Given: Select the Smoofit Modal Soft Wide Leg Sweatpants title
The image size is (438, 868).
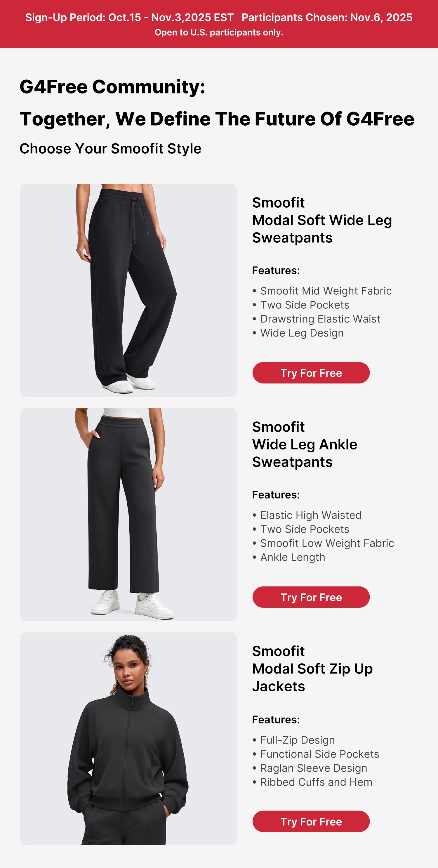Looking at the screenshot, I should [x=322, y=220].
